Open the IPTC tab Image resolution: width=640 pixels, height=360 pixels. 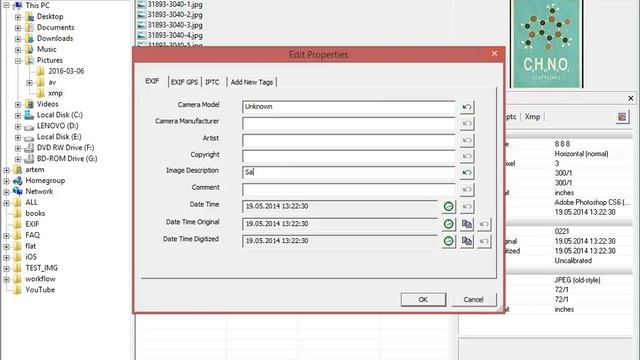click(212, 82)
